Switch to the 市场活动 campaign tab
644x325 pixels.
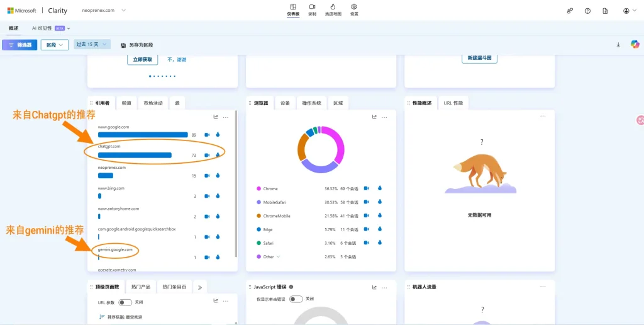click(153, 103)
